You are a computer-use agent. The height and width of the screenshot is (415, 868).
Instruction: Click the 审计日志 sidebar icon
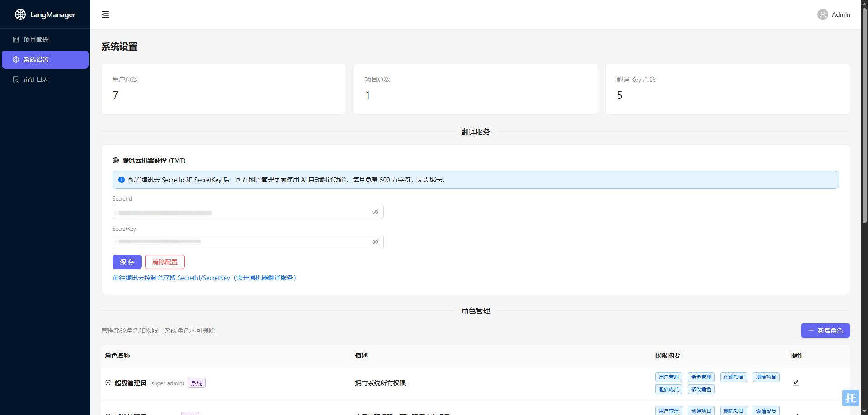[16, 79]
